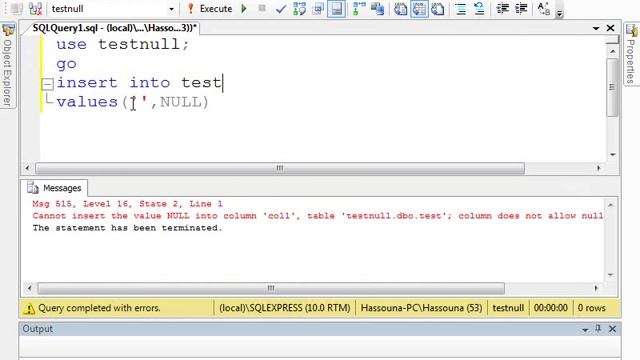Screen dimensions: 640x360
Task: Click the 'Msg 515, Level 16' error line
Action: (x=128, y=204)
